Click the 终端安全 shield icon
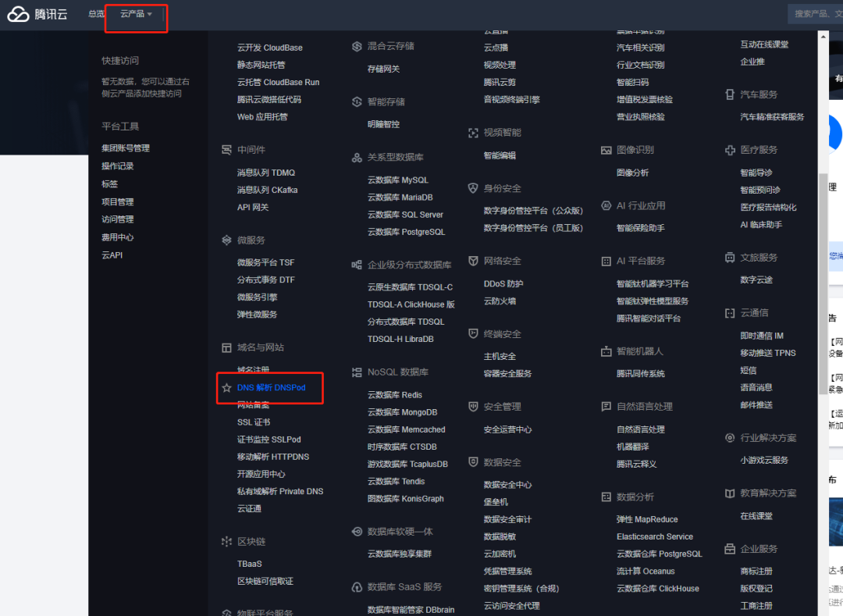 (473, 334)
